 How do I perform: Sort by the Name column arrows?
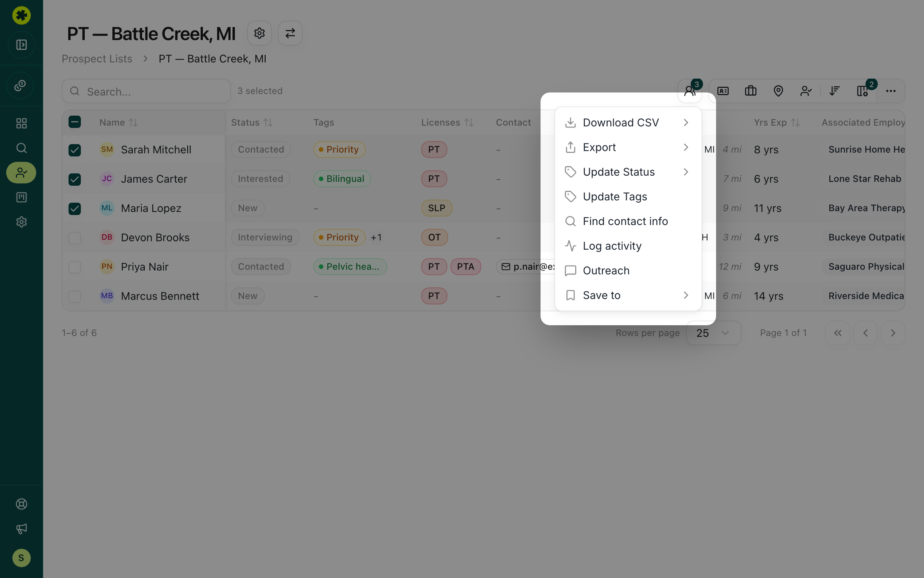(133, 123)
